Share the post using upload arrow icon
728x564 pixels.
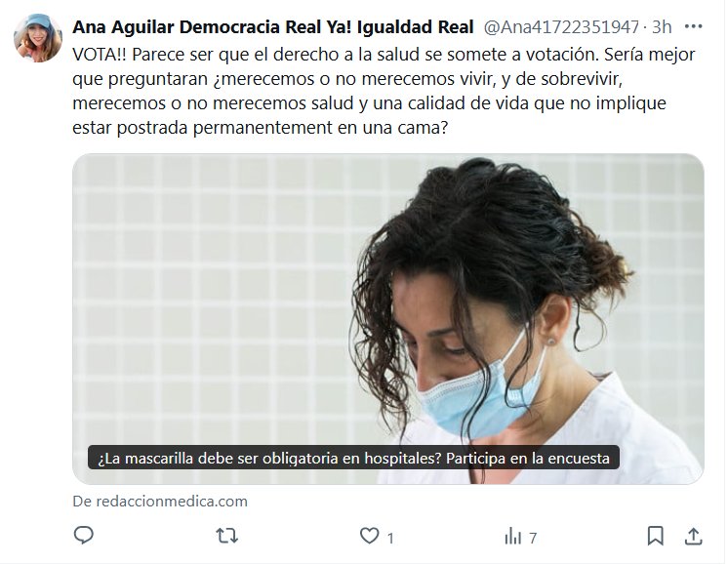pos(693,536)
